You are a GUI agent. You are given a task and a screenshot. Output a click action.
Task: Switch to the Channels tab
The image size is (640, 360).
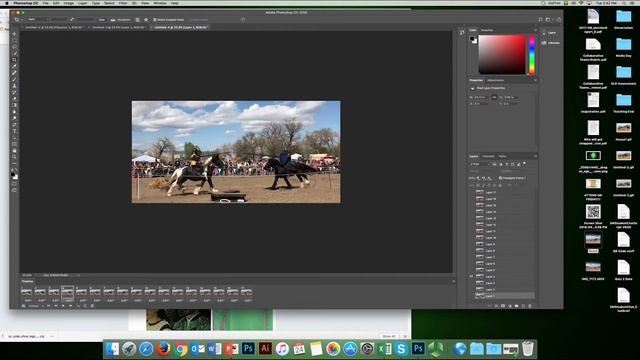point(488,156)
